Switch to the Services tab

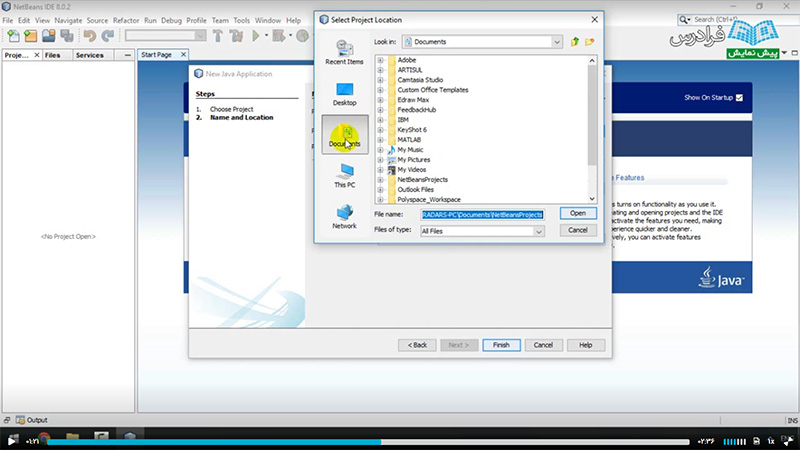[89, 55]
